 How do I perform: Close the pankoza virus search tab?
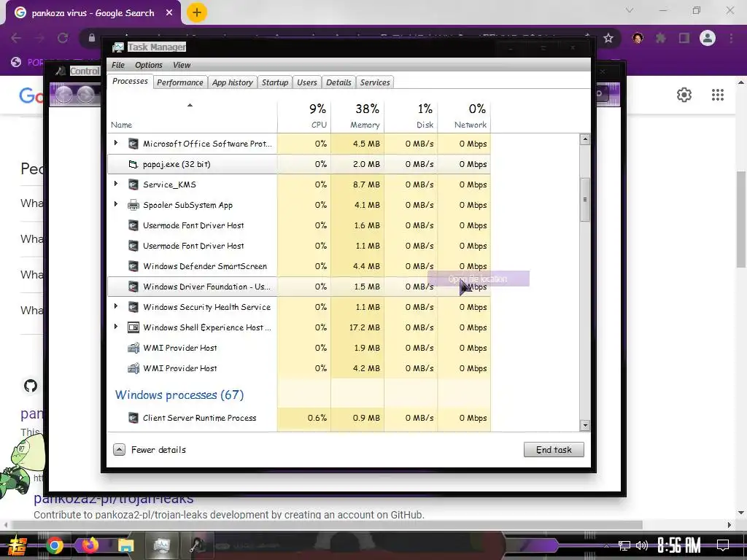[169, 13]
